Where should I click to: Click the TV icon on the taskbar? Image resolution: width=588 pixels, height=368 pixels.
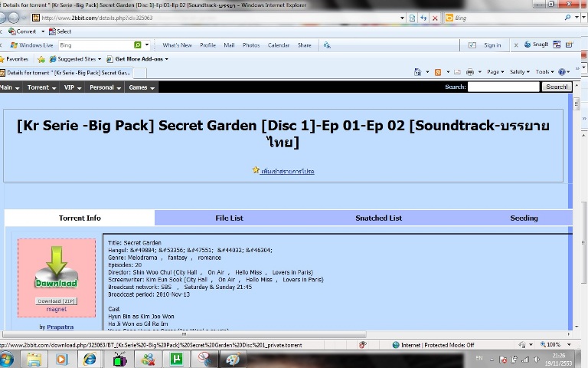point(119,360)
